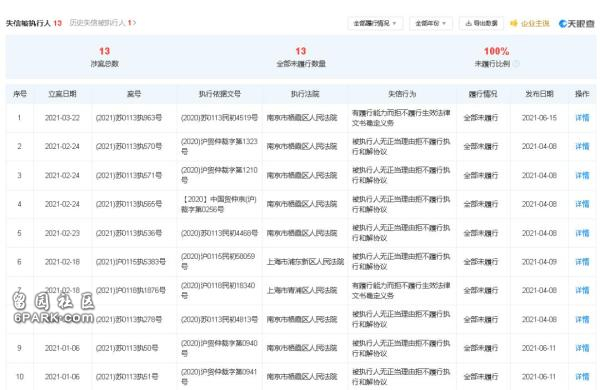The image size is (600, 390).
Task: Click filing date 2021-02-23 in row 5
Action: [x=62, y=233]
